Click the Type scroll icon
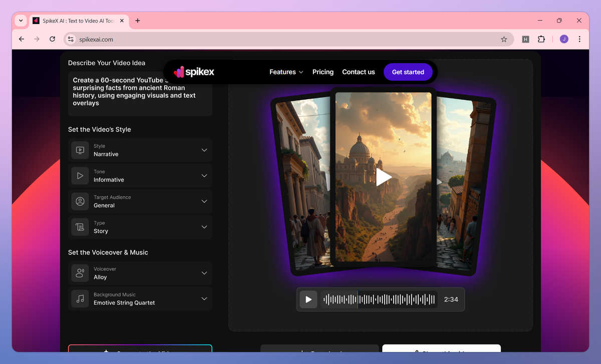 tap(80, 227)
